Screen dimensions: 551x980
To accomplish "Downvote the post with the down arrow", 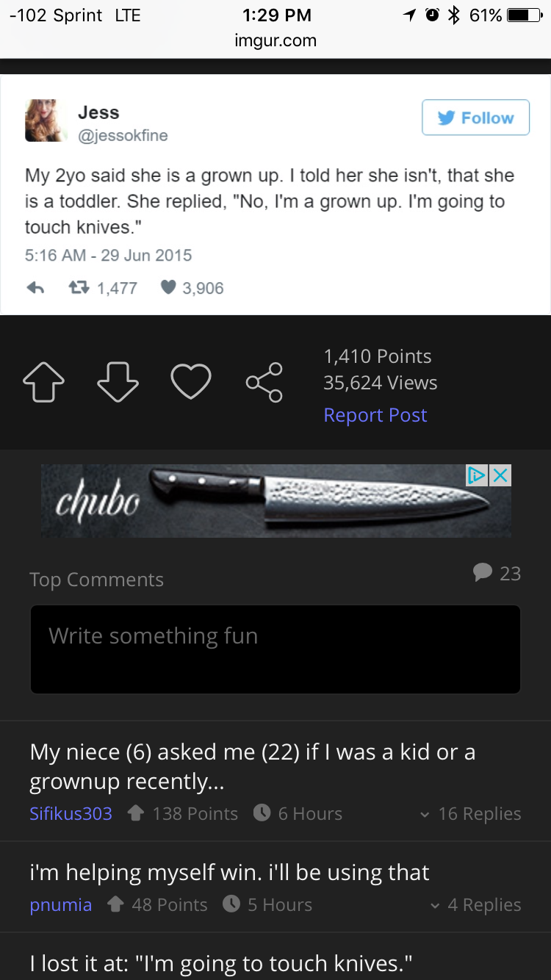I will tap(118, 382).
